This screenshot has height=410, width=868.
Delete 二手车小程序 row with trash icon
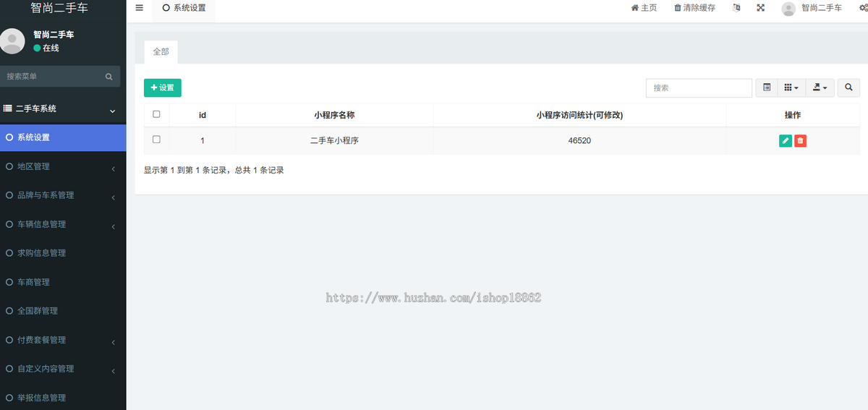pos(800,141)
